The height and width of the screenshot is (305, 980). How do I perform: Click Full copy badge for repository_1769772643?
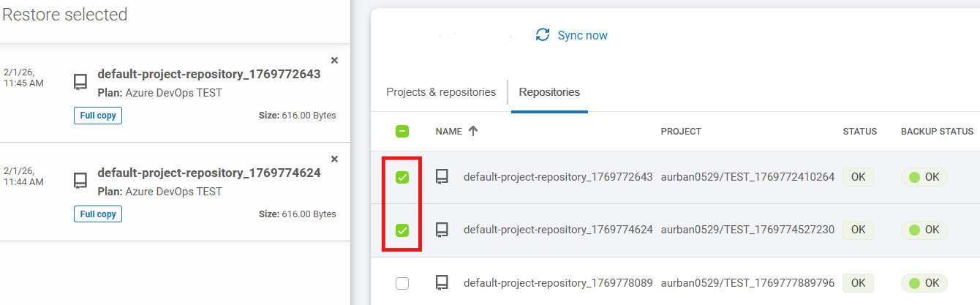(98, 116)
